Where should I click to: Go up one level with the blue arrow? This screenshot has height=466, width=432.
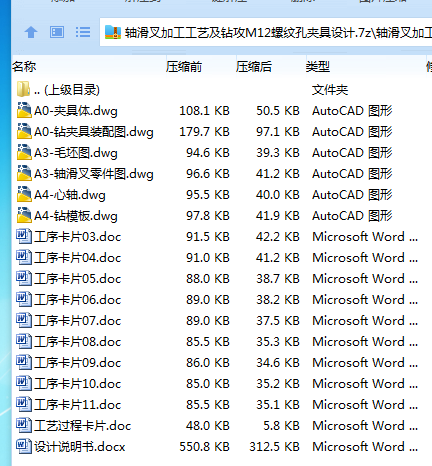[x=31, y=32]
